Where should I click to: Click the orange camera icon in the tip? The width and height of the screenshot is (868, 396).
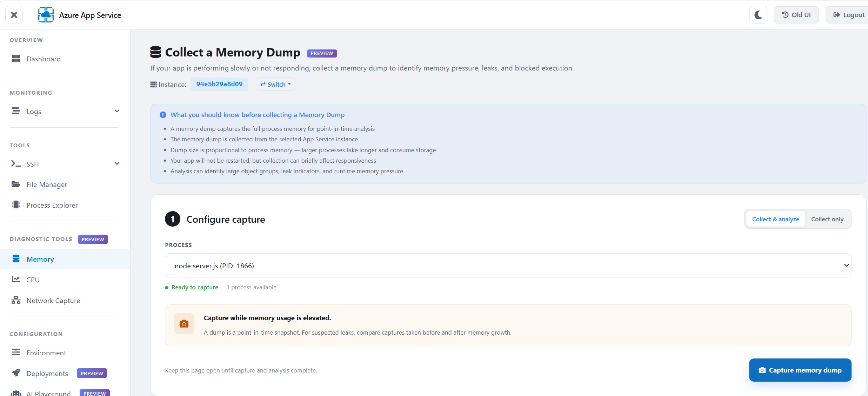click(x=184, y=323)
